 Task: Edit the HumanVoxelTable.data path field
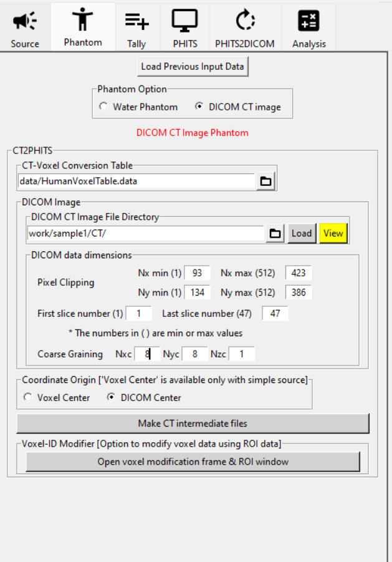coord(136,182)
